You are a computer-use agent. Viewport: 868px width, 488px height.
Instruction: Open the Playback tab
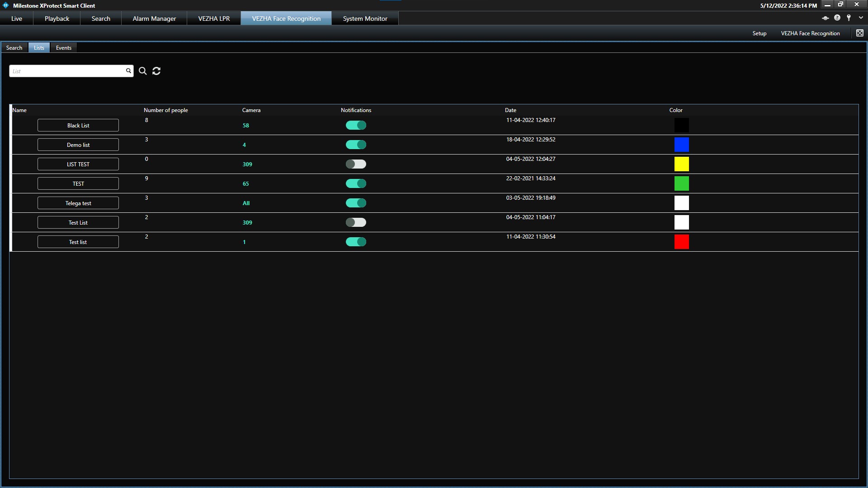point(57,19)
